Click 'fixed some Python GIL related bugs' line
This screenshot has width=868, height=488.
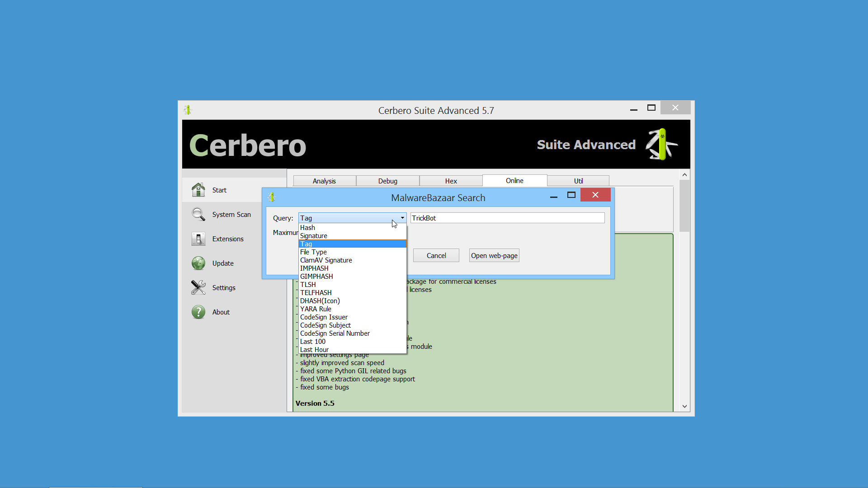pos(353,371)
